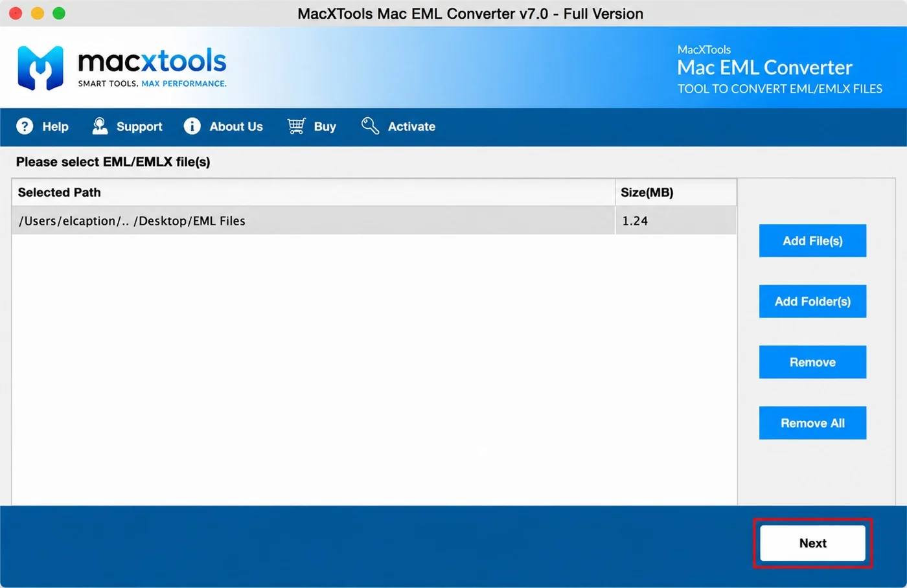The width and height of the screenshot is (907, 588).
Task: Click the Remove button
Action: tap(812, 362)
